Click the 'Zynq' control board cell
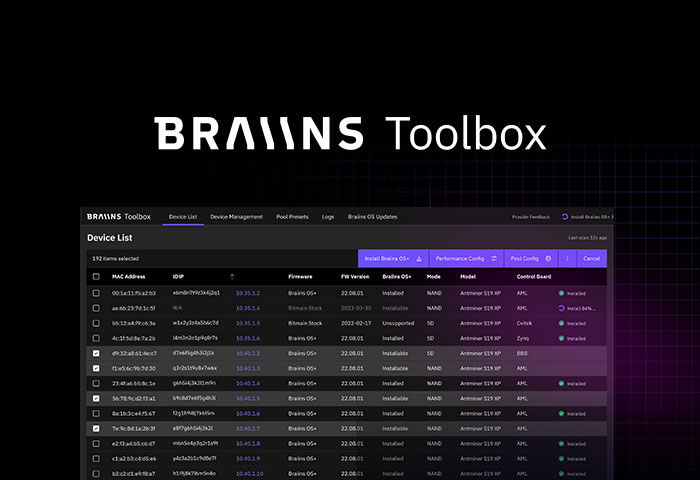Viewport: 700px width, 480px height. tap(522, 338)
